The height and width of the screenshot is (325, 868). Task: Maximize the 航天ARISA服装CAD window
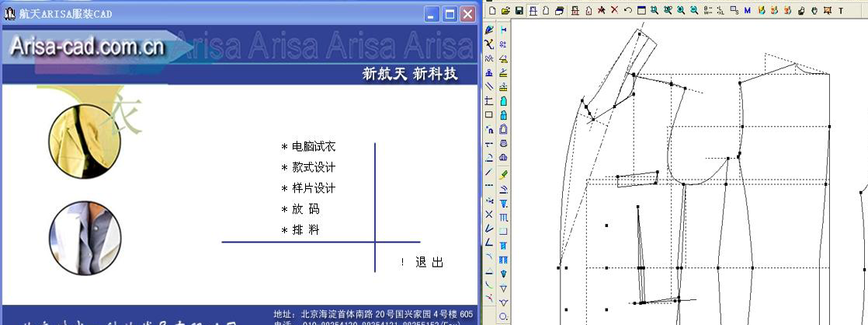450,14
